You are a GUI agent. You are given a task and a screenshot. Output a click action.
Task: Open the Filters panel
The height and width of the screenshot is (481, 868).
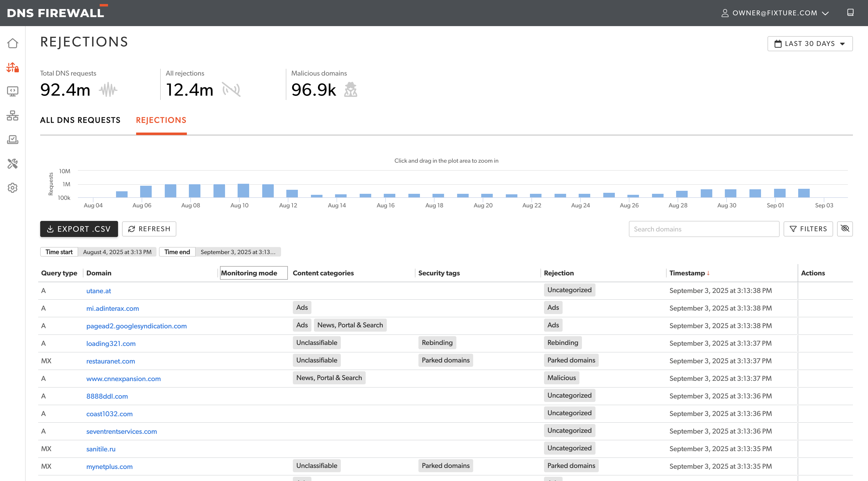click(x=808, y=229)
